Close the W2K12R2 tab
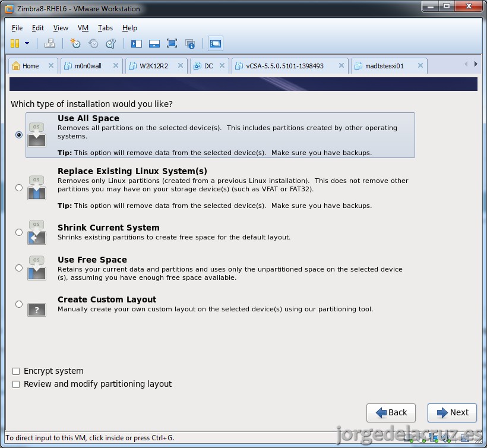Screen dimensions: 487x448 181,65
